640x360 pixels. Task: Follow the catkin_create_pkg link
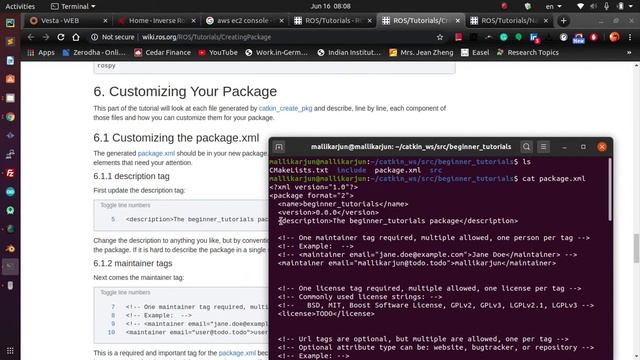[x=285, y=109]
